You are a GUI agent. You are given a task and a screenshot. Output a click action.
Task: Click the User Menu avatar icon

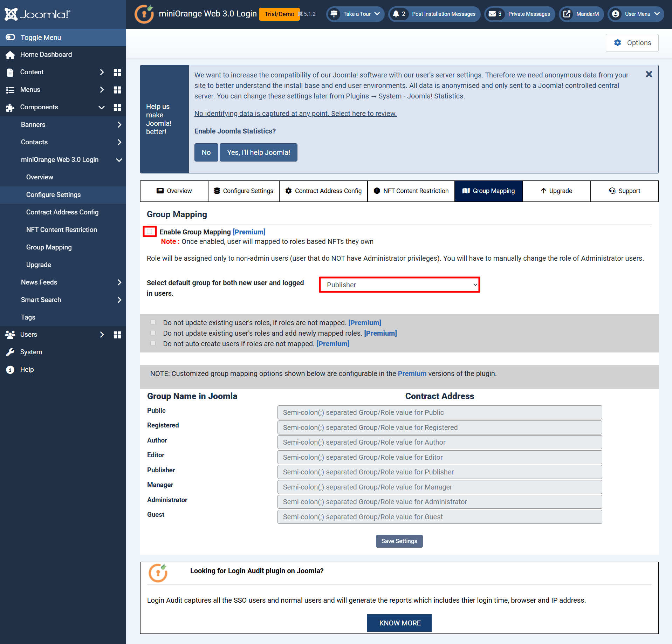tap(615, 14)
